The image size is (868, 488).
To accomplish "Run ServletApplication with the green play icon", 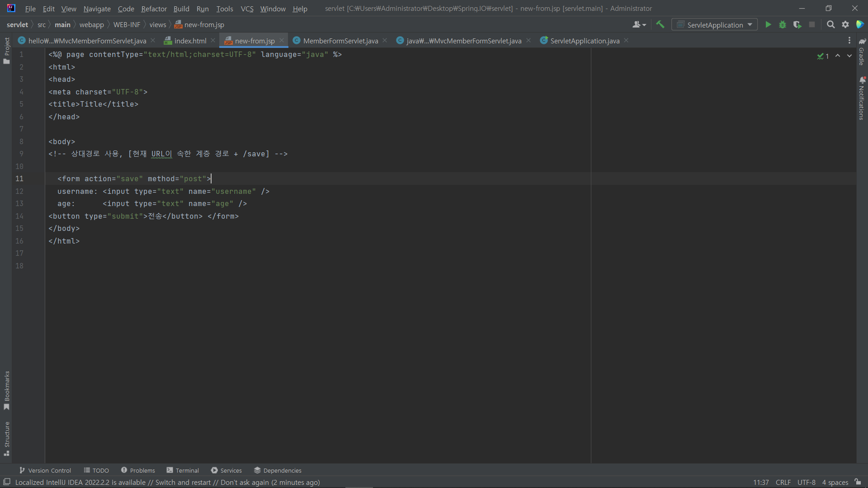I will tap(768, 25).
